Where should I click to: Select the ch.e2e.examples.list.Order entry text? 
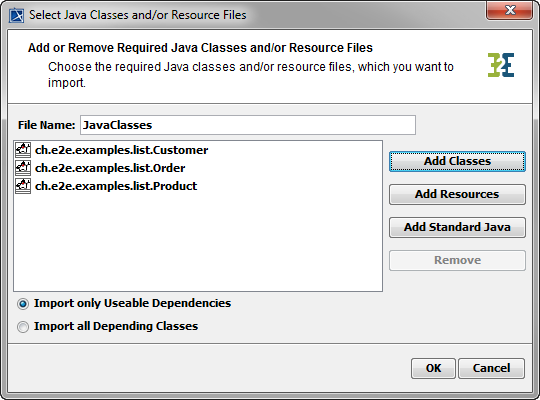[x=110, y=168]
